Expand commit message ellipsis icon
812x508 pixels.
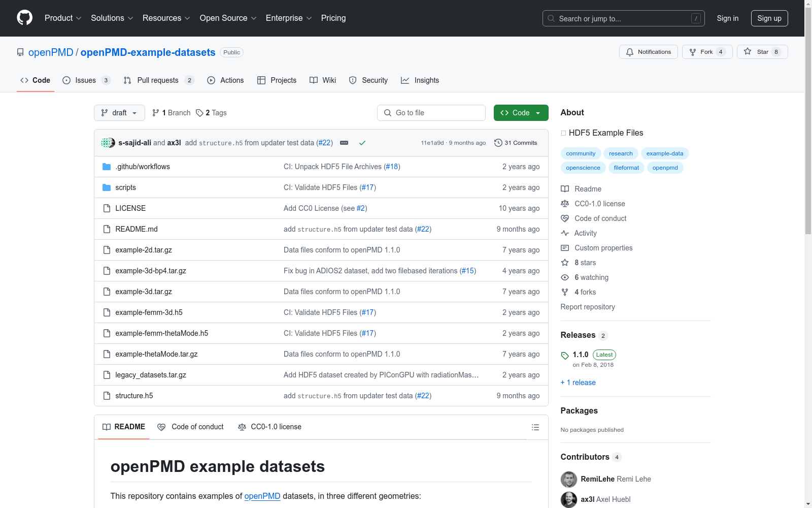(344, 143)
